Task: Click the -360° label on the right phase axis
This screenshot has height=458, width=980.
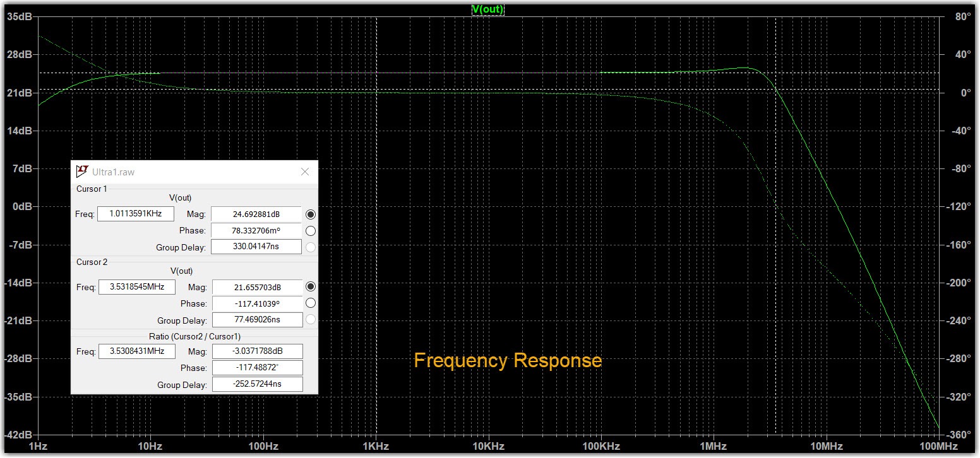Action: 958,435
